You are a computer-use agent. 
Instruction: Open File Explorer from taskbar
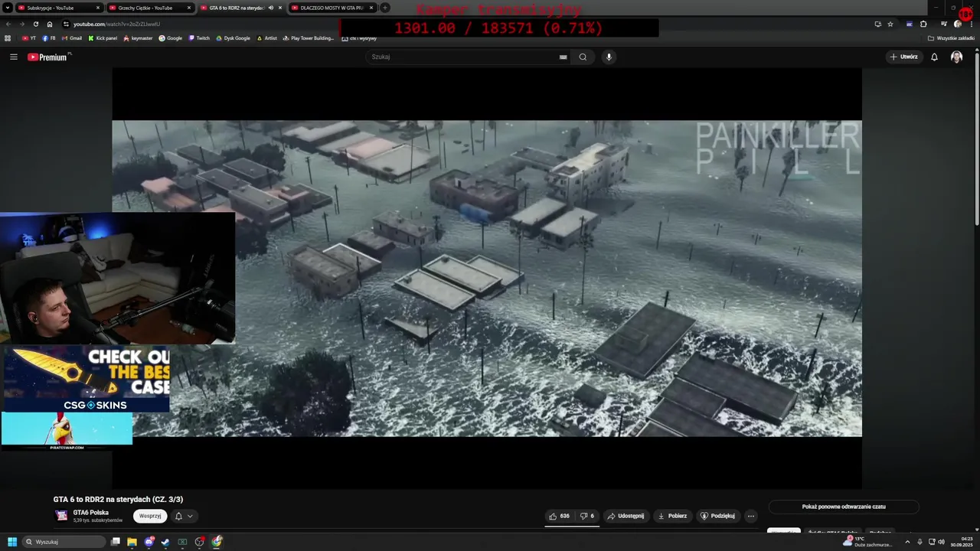click(132, 542)
